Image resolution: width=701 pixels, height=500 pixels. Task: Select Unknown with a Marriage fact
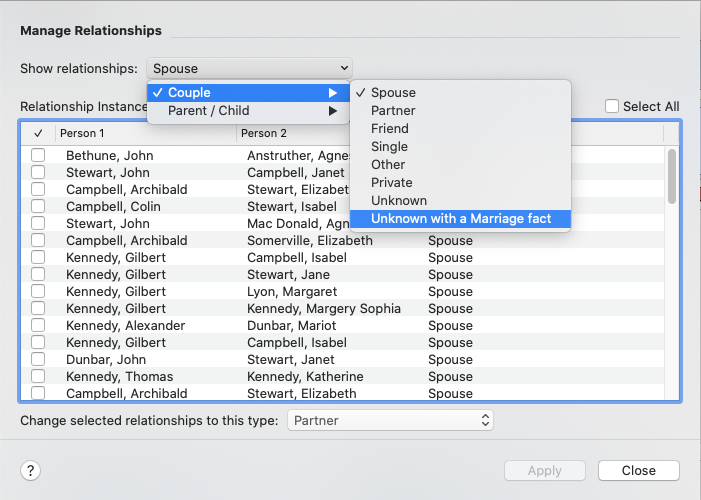[460, 219]
